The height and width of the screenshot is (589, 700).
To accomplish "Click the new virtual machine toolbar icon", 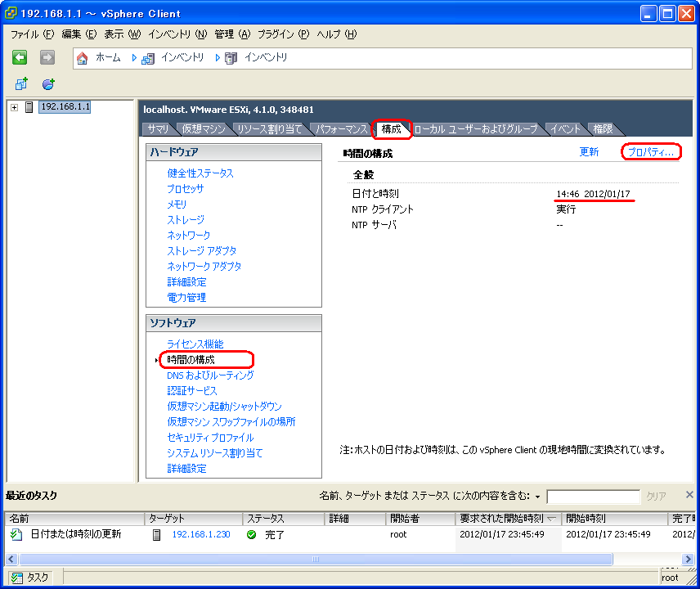I will tap(21, 84).
